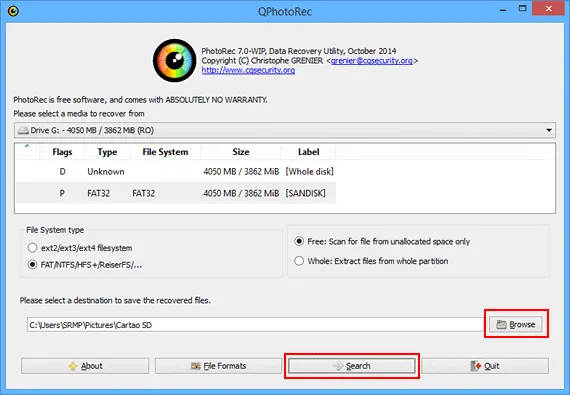This screenshot has height=395, width=570.
Task: Click the folder icon on the Browse button
Action: click(x=501, y=325)
